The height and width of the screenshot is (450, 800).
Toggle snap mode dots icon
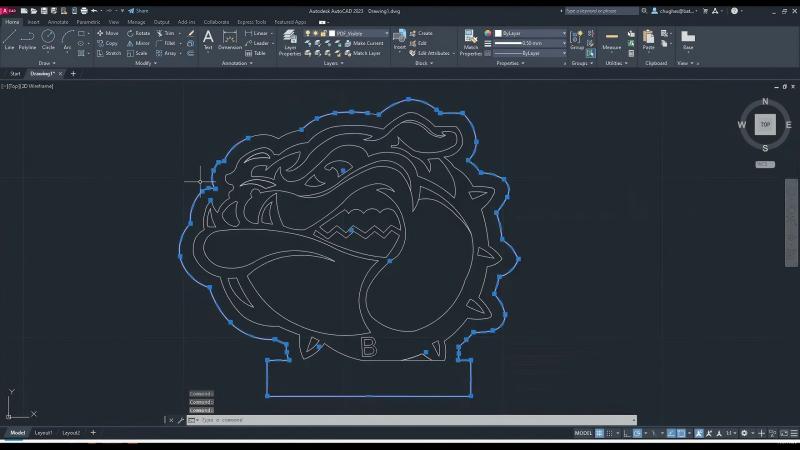(609, 433)
